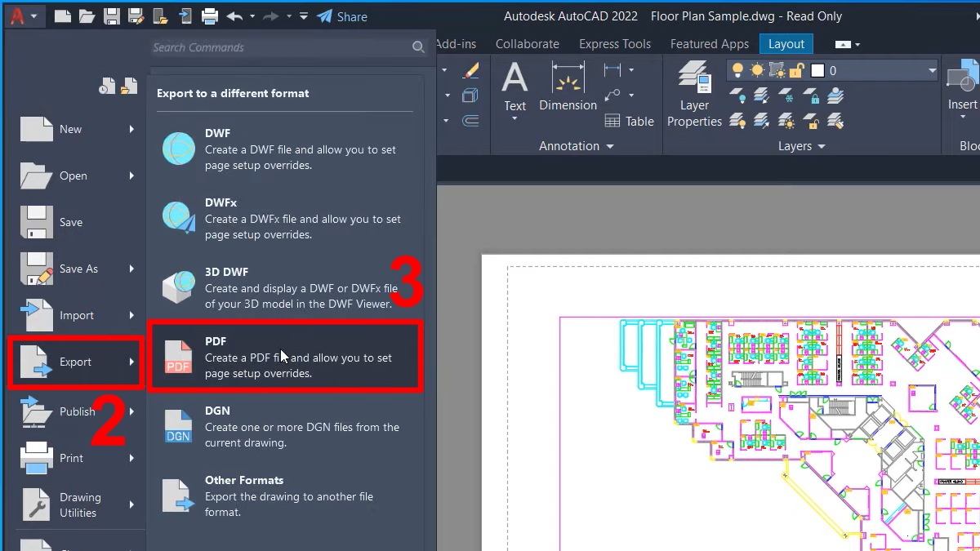This screenshot has width=980, height=551.
Task: Choose PDF export option
Action: 286,357
